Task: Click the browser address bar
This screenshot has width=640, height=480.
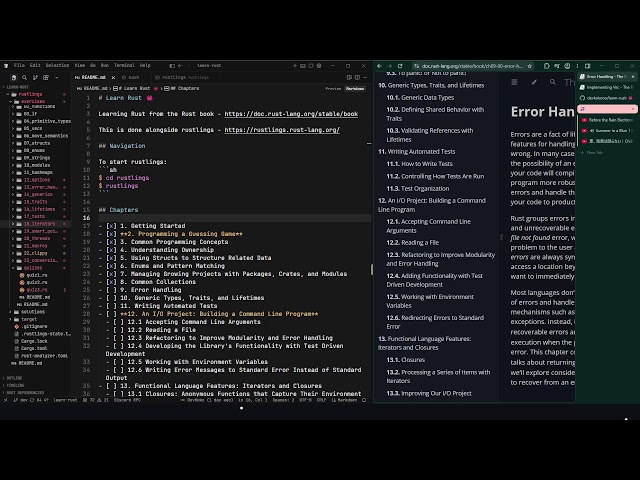Action: [x=472, y=66]
